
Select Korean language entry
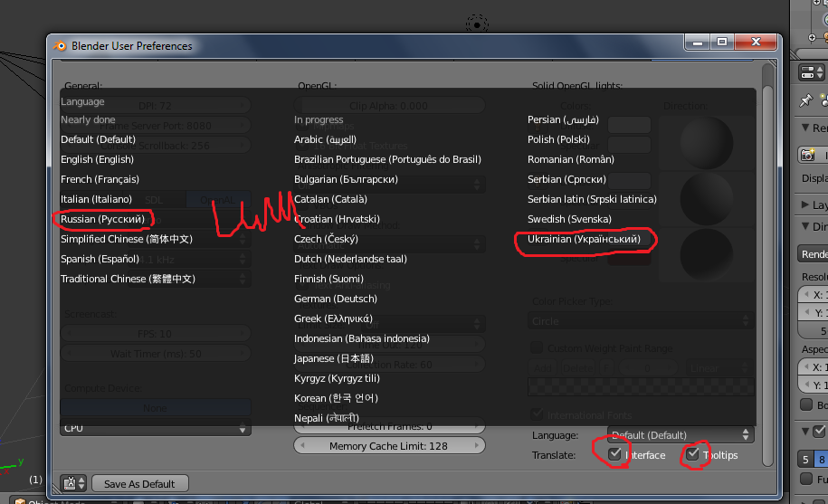point(336,398)
